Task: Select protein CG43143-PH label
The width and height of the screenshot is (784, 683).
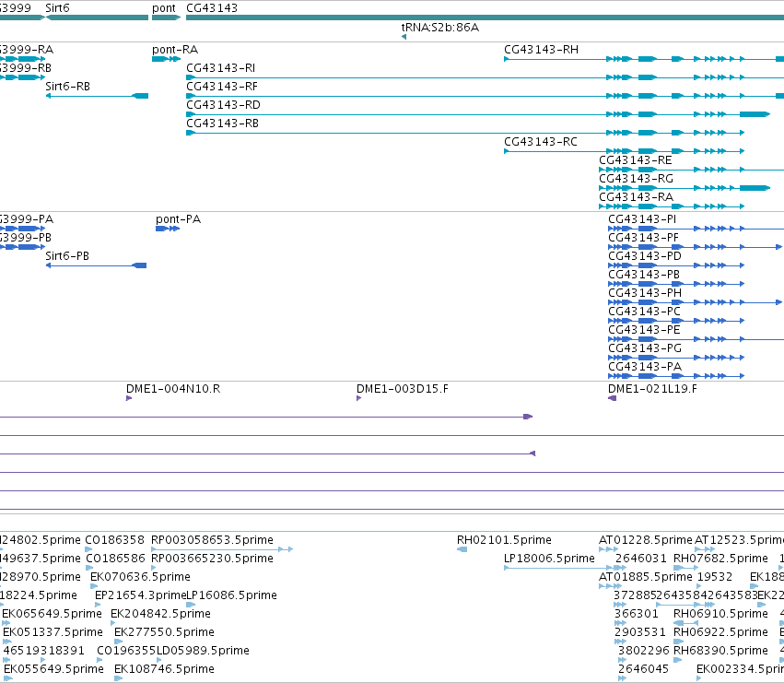Action: [x=645, y=293]
